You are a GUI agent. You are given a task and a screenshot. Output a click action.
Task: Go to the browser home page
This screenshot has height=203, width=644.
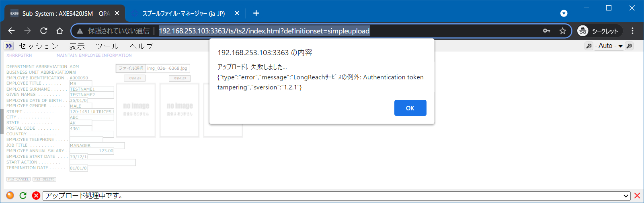(x=59, y=31)
